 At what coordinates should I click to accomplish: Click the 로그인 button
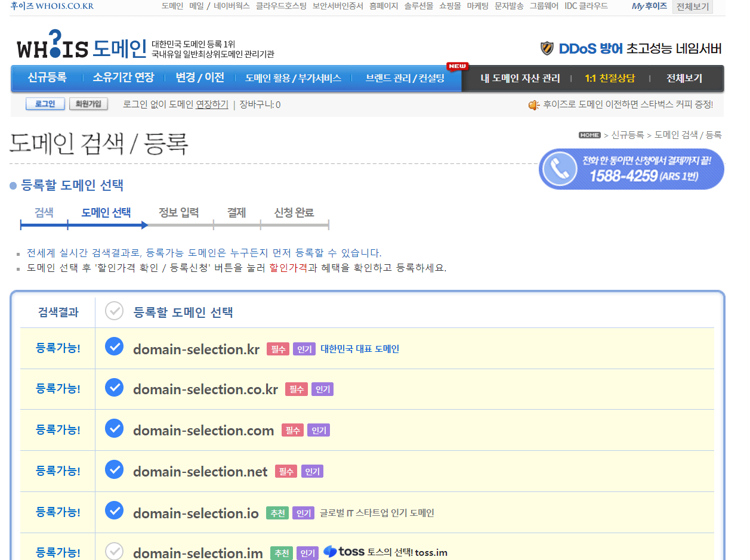[x=45, y=104]
